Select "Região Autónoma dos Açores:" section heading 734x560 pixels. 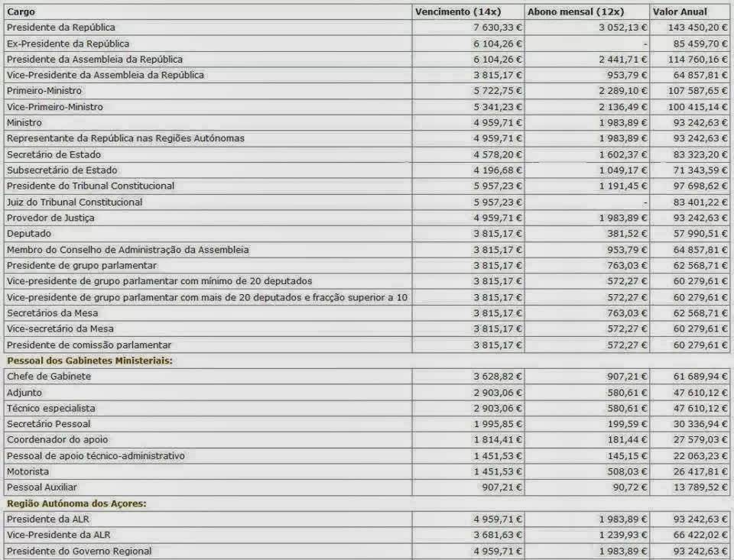(x=76, y=504)
